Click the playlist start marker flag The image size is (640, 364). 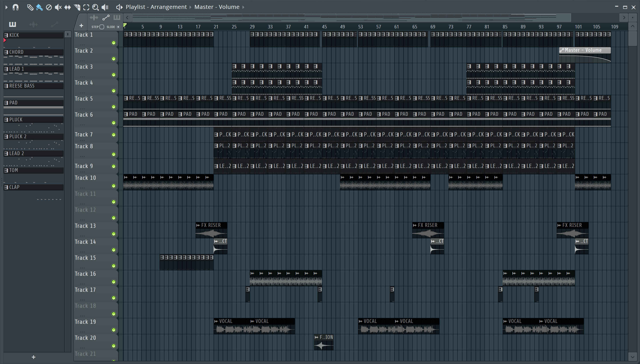pyautogui.click(x=125, y=25)
